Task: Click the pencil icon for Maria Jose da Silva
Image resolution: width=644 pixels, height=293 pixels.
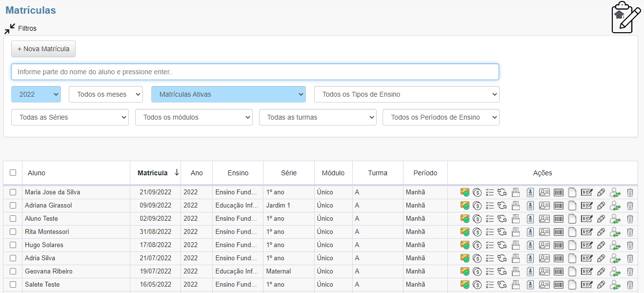Action: 601,192
